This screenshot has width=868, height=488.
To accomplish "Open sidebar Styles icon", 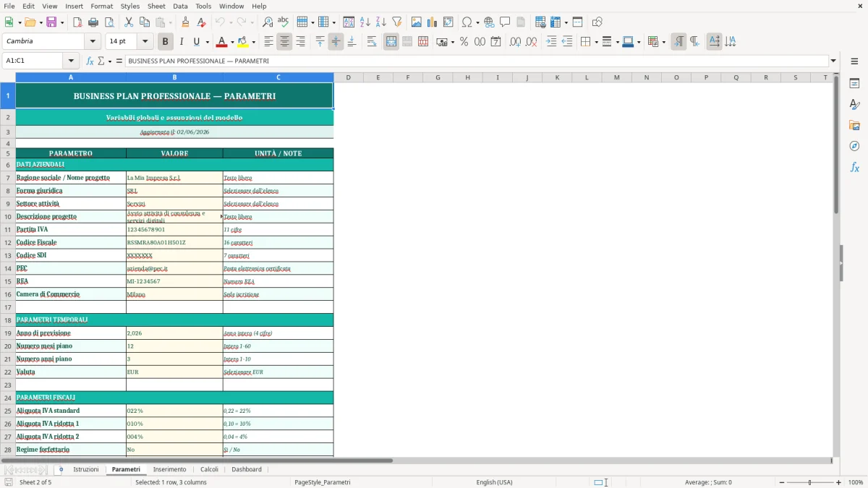I will [x=854, y=104].
